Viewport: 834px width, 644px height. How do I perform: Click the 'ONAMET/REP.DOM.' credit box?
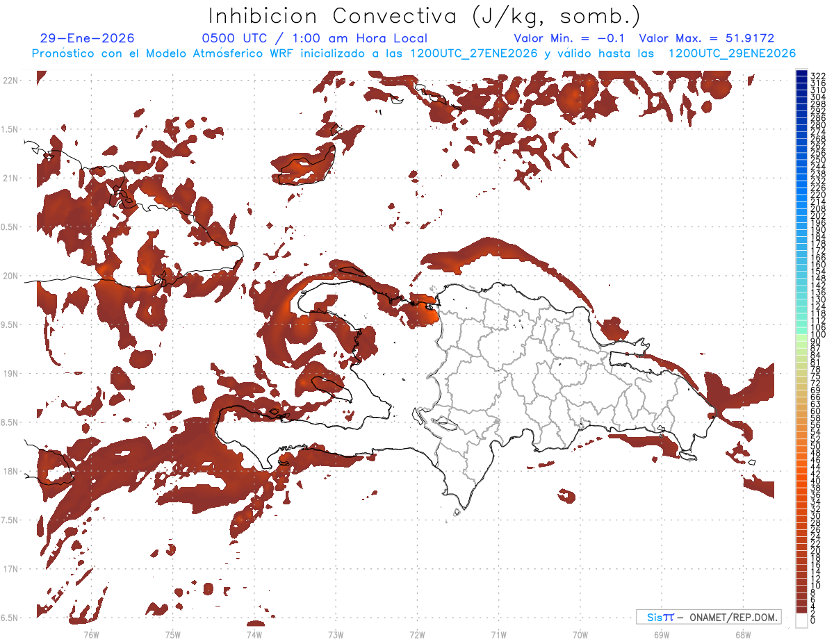pos(708,617)
